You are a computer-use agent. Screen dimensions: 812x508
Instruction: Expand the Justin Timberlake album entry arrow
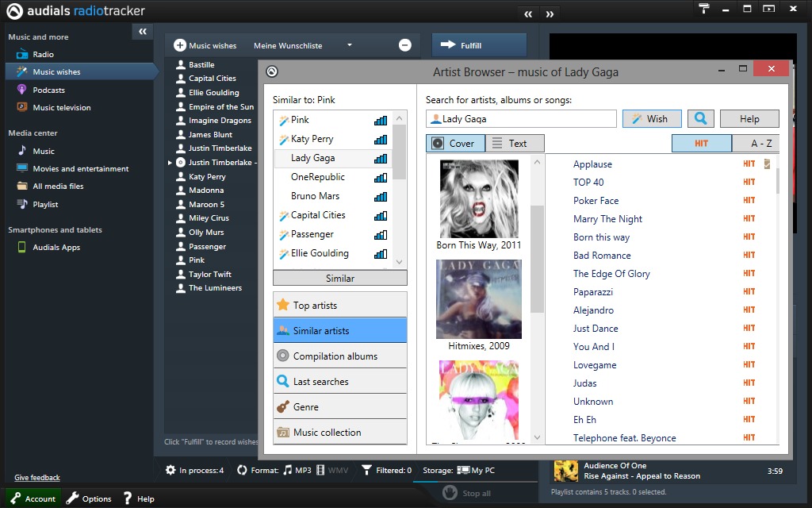click(x=170, y=162)
